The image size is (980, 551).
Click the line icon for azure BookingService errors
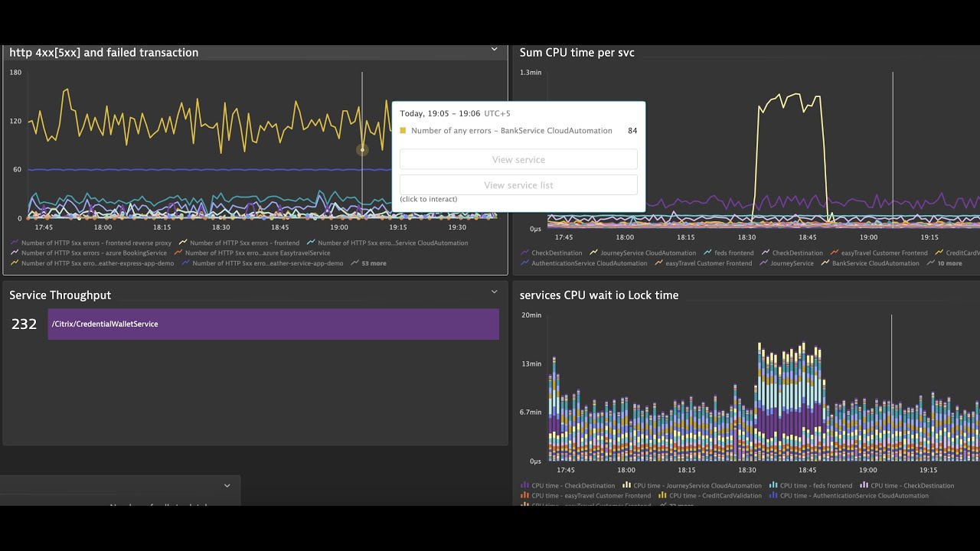point(15,253)
